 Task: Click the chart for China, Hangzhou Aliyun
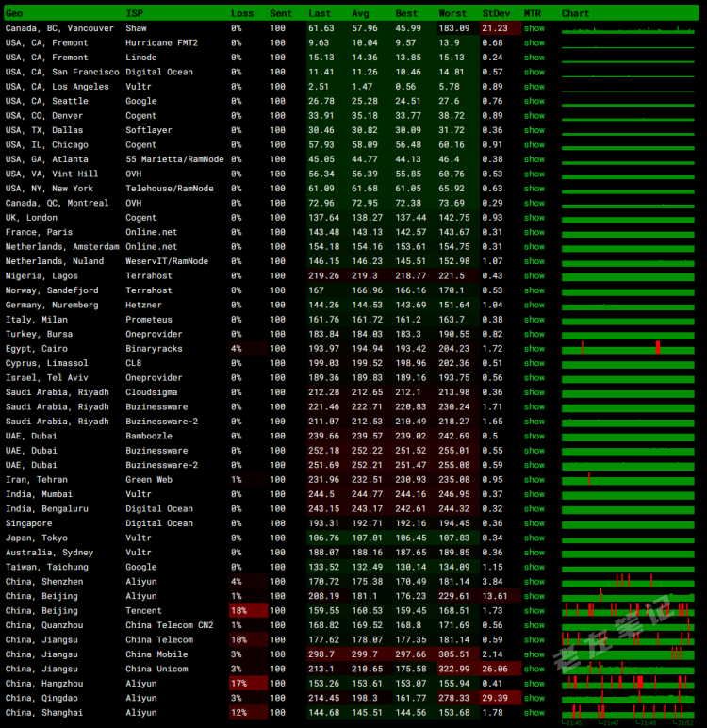(x=628, y=683)
